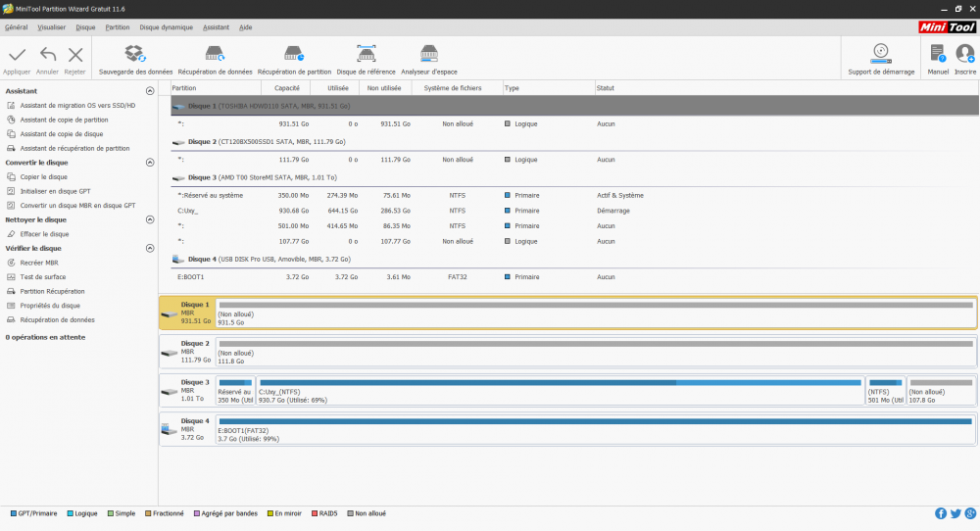Open Facebook share icon

click(x=940, y=513)
